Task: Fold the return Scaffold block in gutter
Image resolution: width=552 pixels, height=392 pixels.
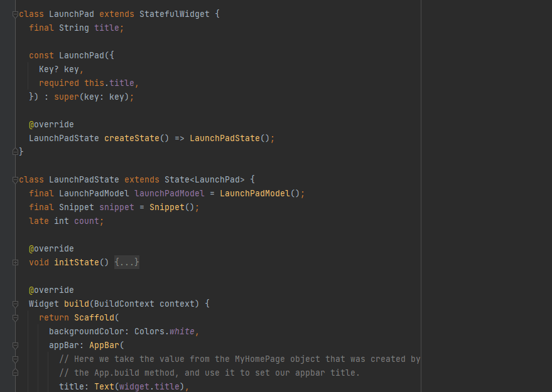Action: click(x=15, y=317)
